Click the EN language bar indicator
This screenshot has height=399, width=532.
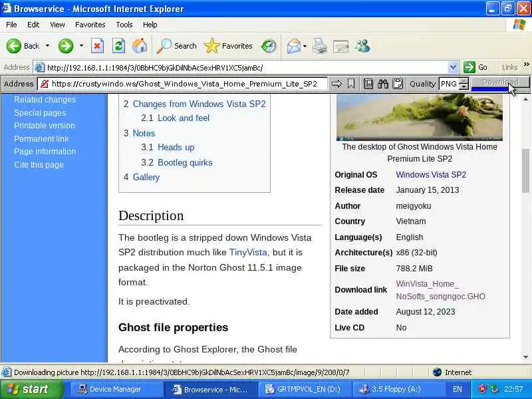(458, 389)
